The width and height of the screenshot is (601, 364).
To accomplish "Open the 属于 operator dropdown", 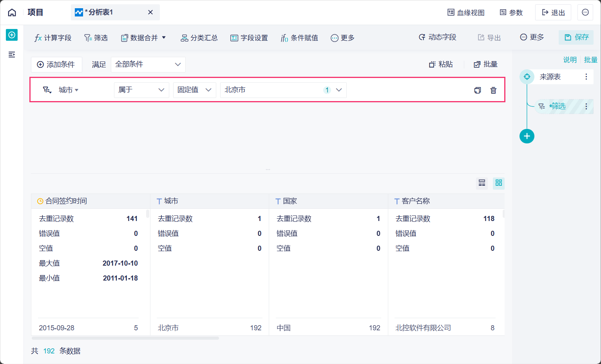I will pos(141,90).
